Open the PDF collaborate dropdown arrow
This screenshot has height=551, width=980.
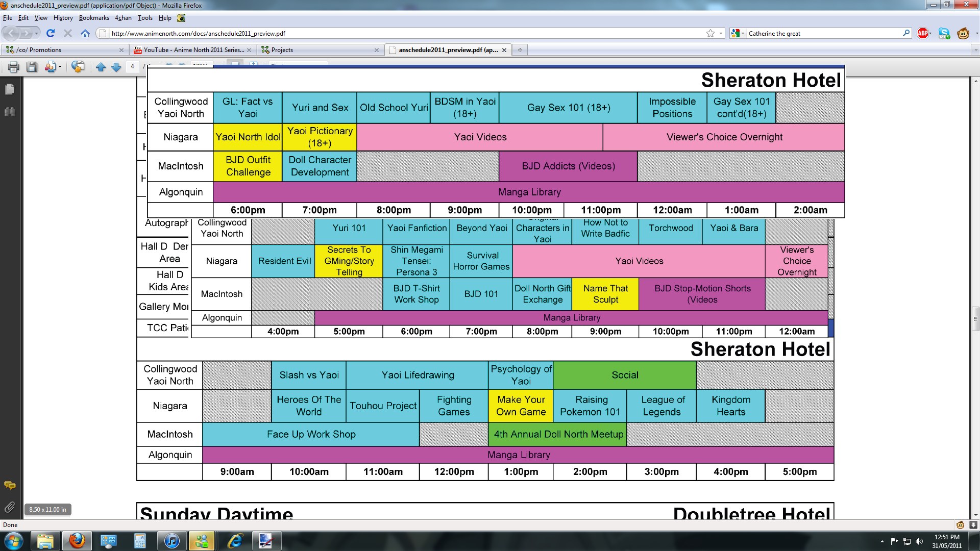(60, 67)
